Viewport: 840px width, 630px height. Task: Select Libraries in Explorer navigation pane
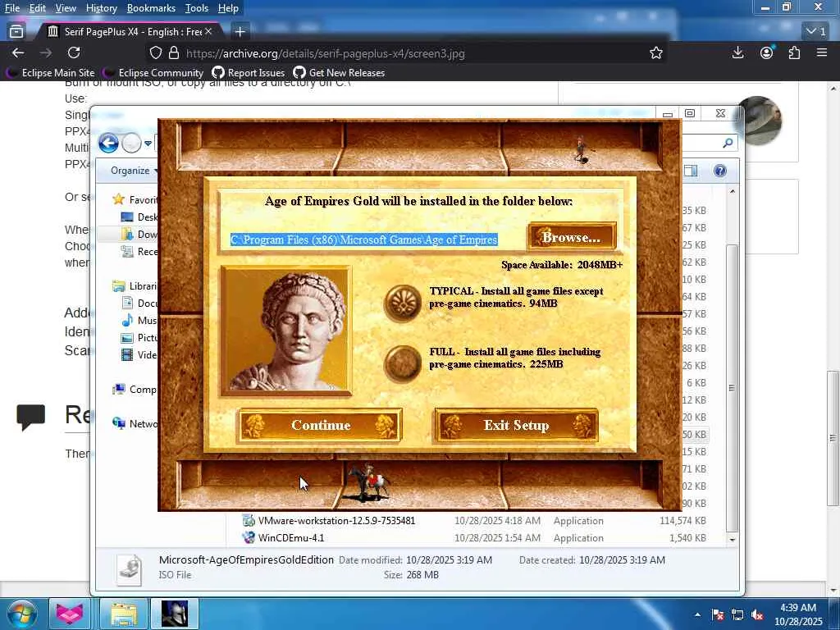pyautogui.click(x=135, y=286)
